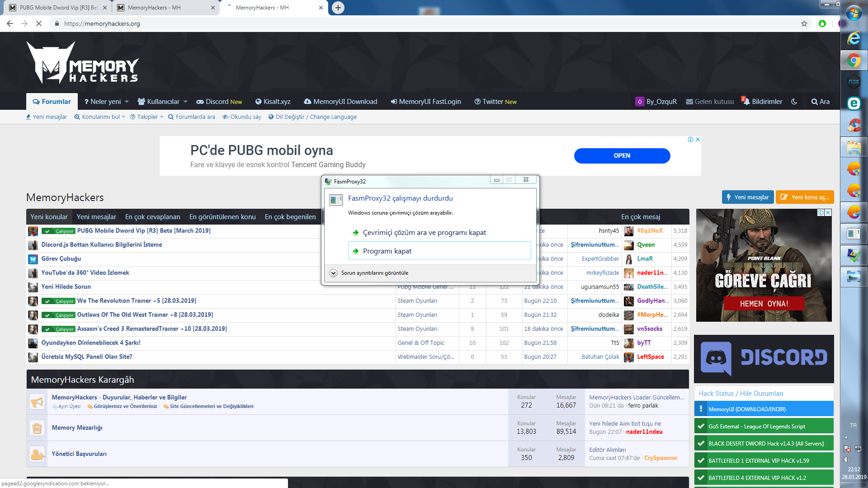
Task: Open the Gelen kutusu inbox
Action: (x=710, y=102)
